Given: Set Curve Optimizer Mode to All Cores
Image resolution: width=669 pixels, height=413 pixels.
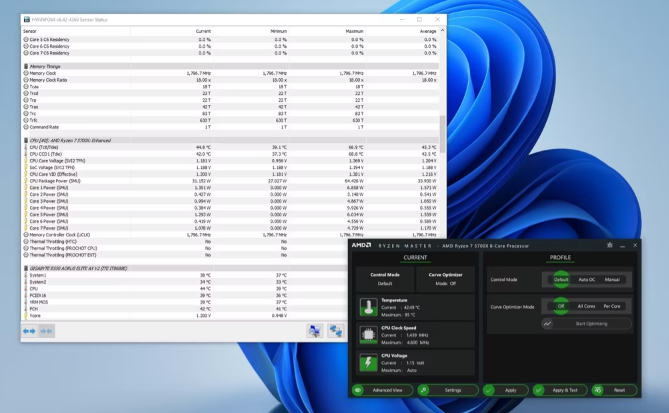Looking at the screenshot, I should tap(586, 306).
